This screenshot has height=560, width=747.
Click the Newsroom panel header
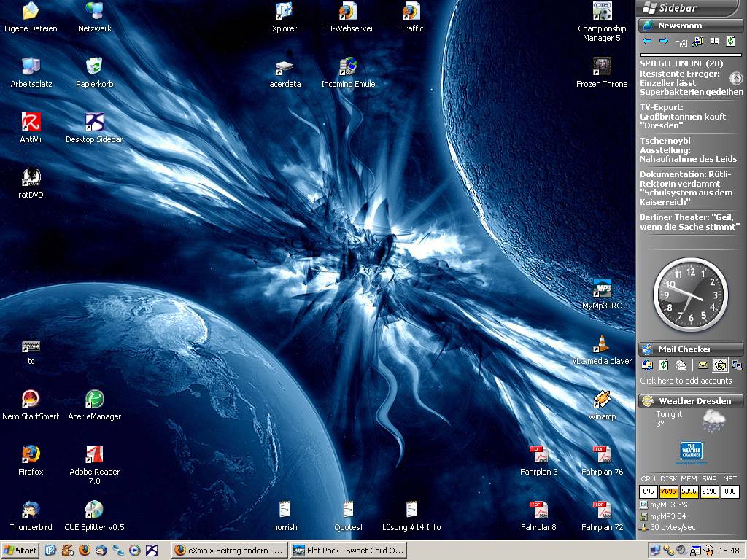pyautogui.click(x=690, y=26)
